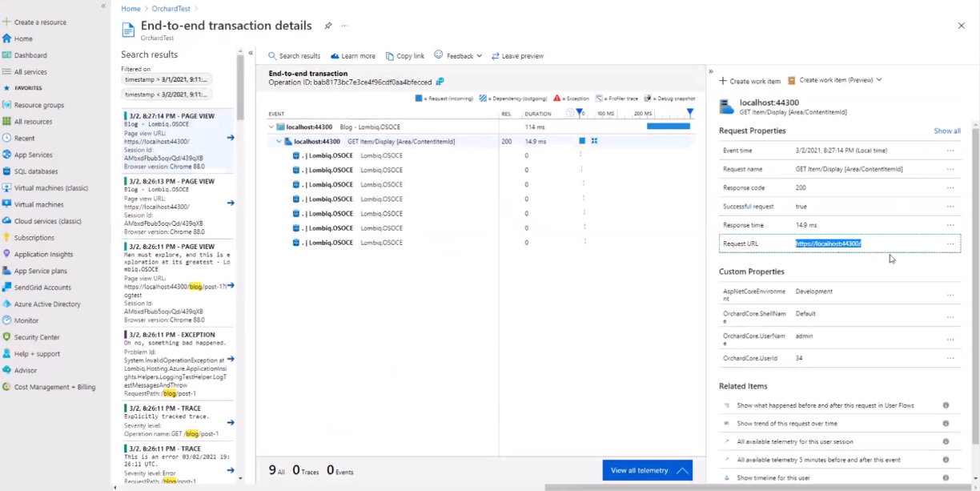Open ellipsis menu for Request name
Screen dimensions: 980x491
pos(950,169)
